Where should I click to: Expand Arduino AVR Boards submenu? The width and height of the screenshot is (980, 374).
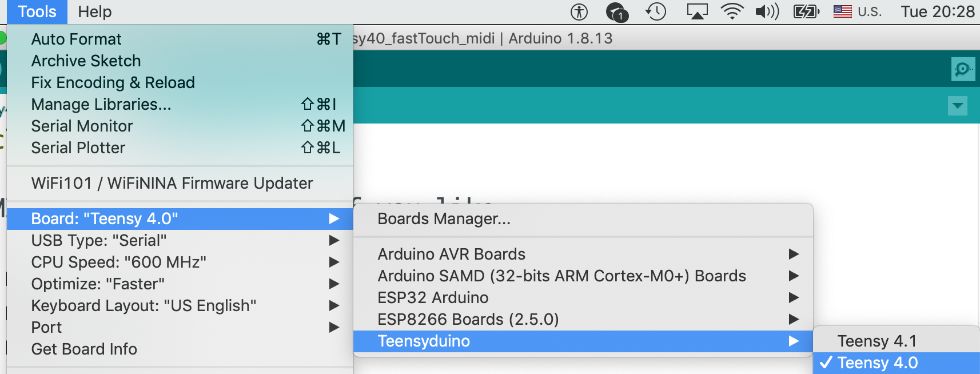[583, 254]
